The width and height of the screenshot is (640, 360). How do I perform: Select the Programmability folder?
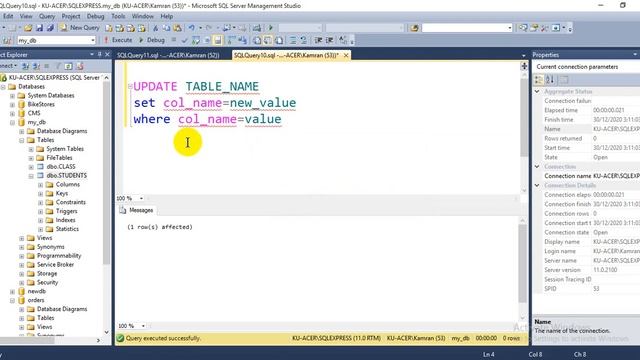pos(59,256)
